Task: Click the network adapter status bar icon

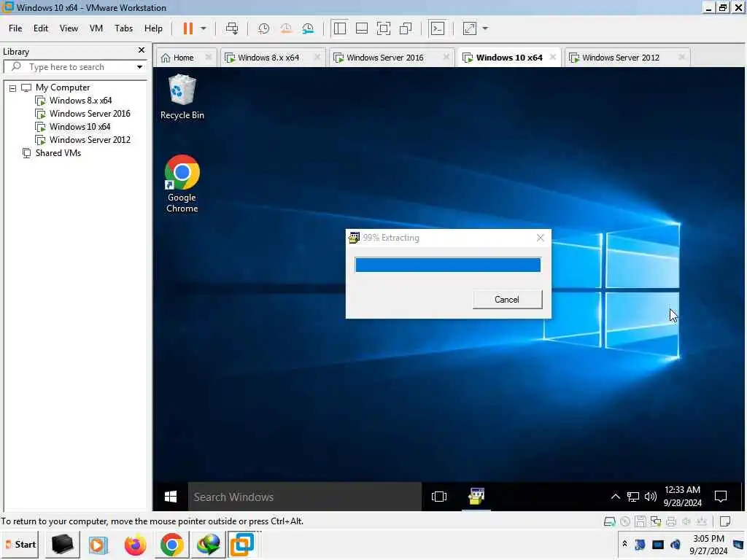Action: 656,522
